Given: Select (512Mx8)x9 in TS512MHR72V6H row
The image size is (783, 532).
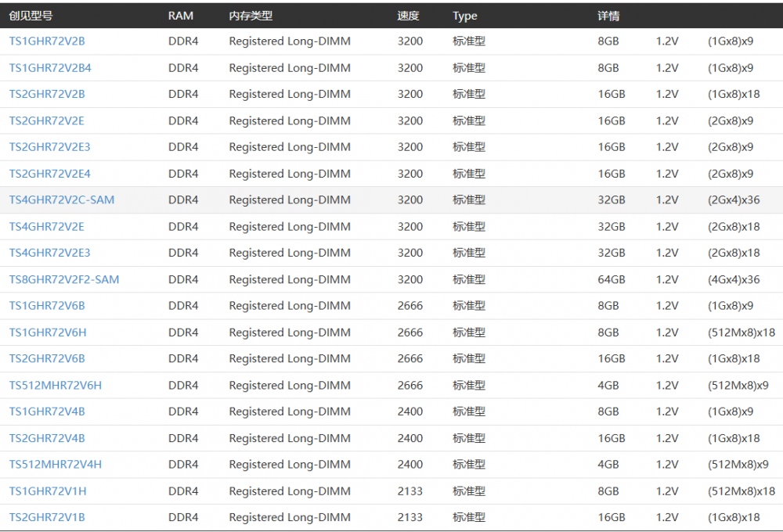Looking at the screenshot, I should 738,385.
